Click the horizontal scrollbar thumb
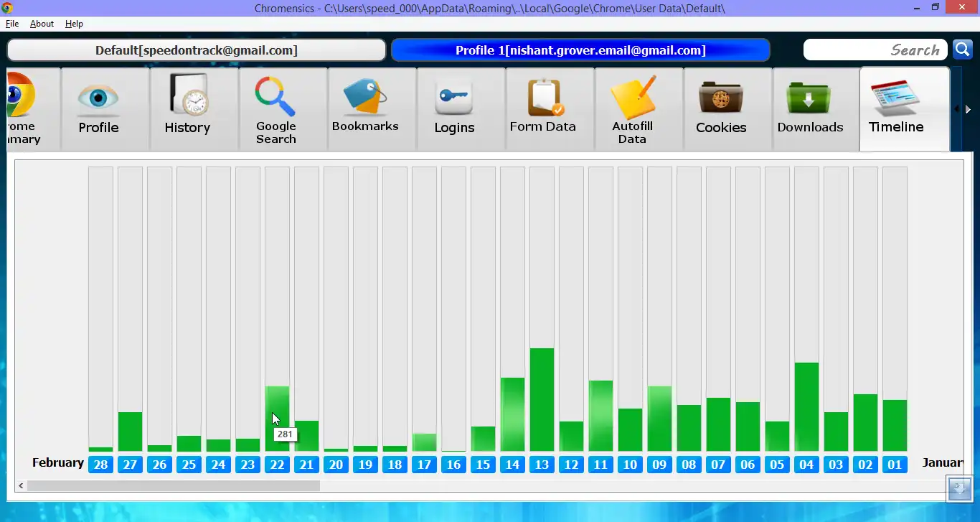 coord(173,486)
